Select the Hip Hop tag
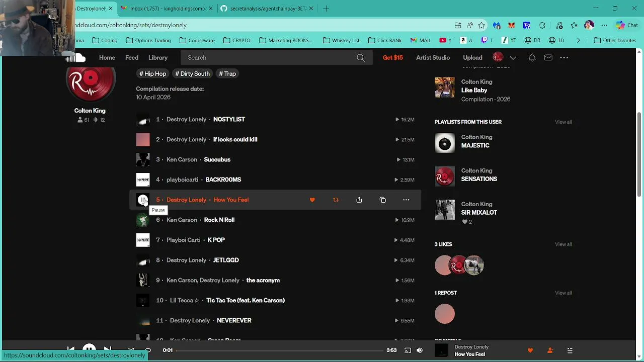 pyautogui.click(x=152, y=74)
